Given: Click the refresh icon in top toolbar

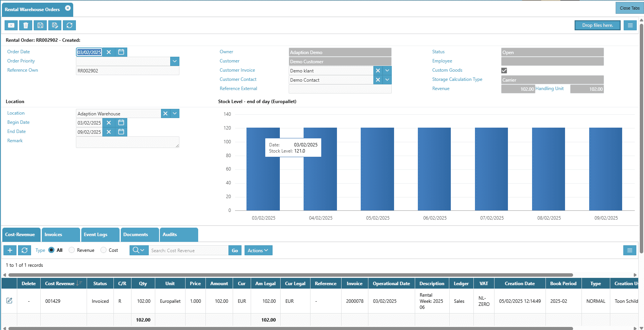Looking at the screenshot, I should pyautogui.click(x=69, y=25).
